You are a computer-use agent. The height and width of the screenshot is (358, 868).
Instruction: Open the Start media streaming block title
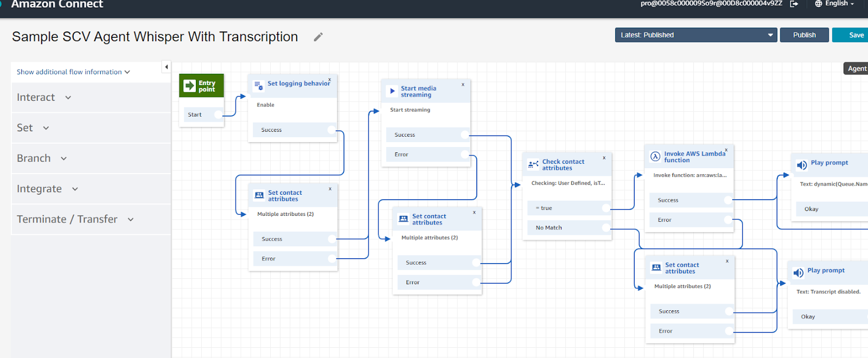[418, 92]
